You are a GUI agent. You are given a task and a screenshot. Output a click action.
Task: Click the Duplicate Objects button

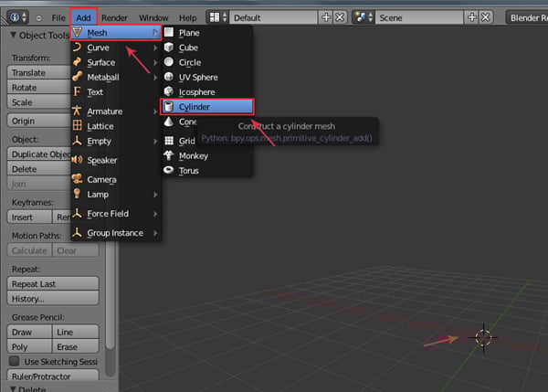click(38, 154)
